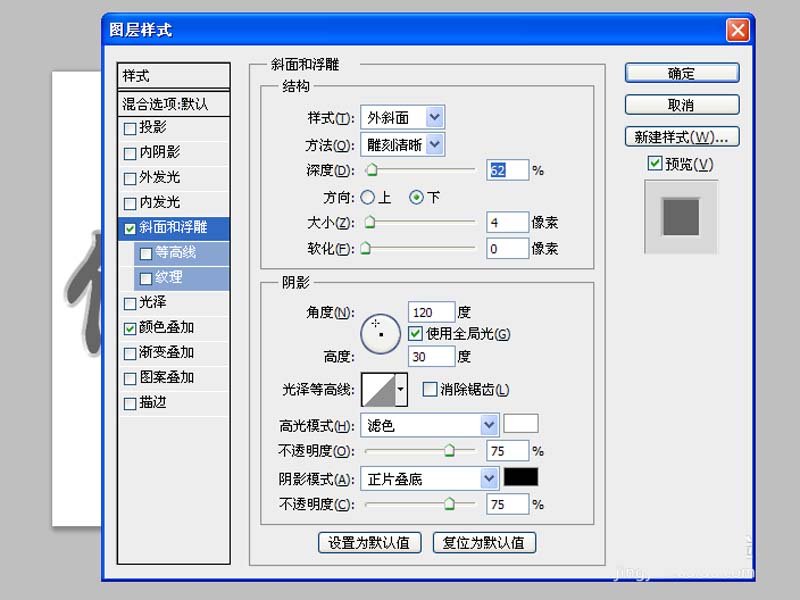Open the 样式 dropdown showing 外斜面
The image size is (800, 600).
[403, 117]
